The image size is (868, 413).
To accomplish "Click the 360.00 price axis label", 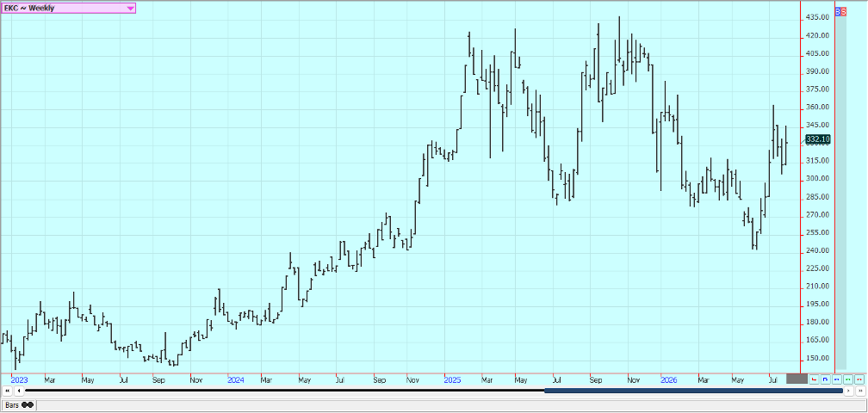I will click(x=818, y=108).
